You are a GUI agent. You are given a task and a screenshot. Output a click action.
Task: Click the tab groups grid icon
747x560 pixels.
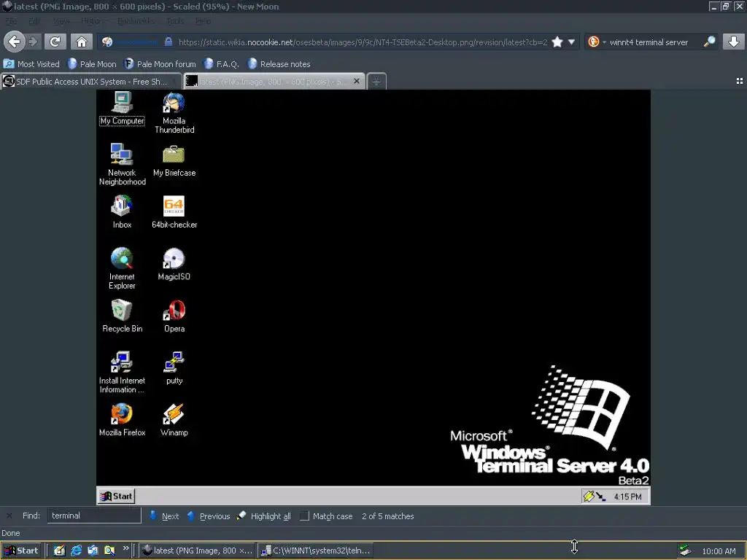point(740,81)
